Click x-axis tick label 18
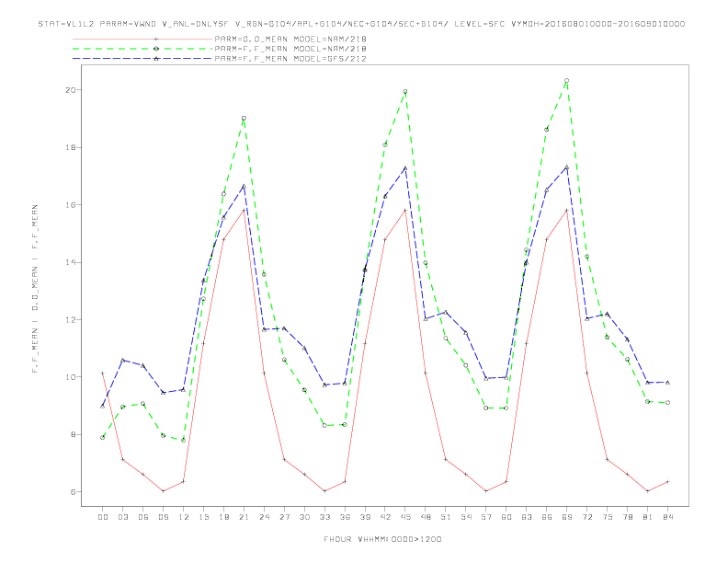Viewport: 728px width, 563px height. (223, 517)
